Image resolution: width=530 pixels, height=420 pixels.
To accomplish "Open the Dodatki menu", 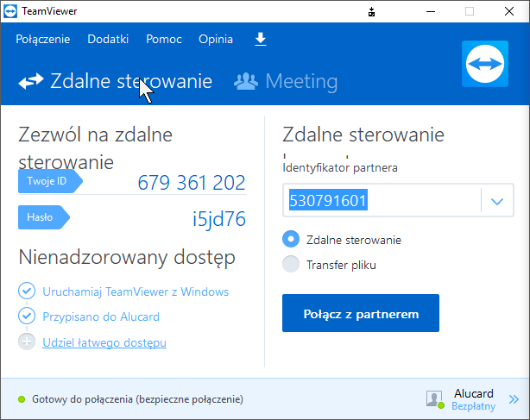I will point(108,40).
